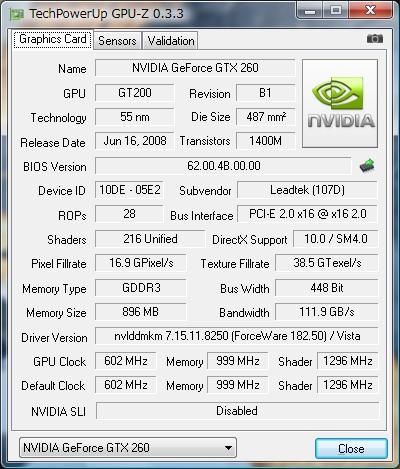Image resolution: width=400 pixels, height=469 pixels.
Task: Click the Transistors field 1400M
Action: 266,141
